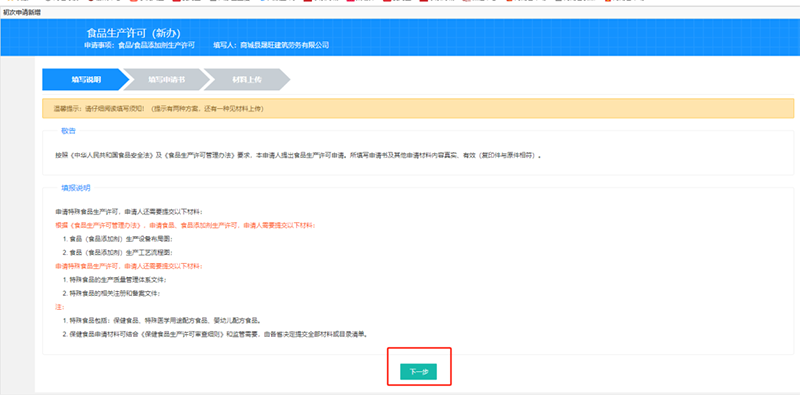Click the black line 申请特殊食品生产许可 at top
The image size is (800, 395).
[129, 211]
